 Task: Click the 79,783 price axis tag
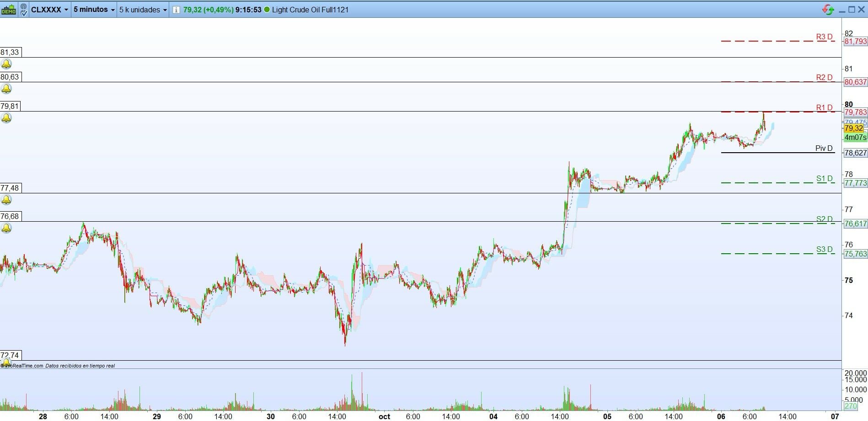855,112
